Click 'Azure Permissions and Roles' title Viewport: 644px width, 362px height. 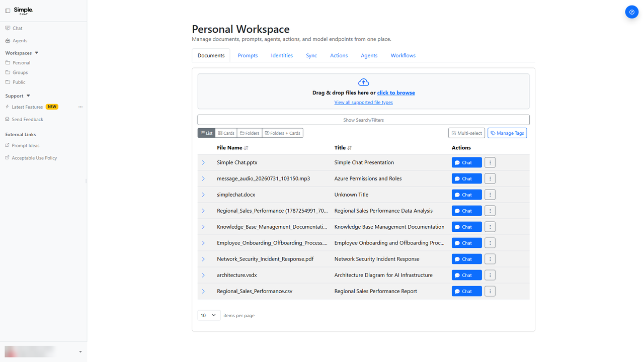[368, 178]
